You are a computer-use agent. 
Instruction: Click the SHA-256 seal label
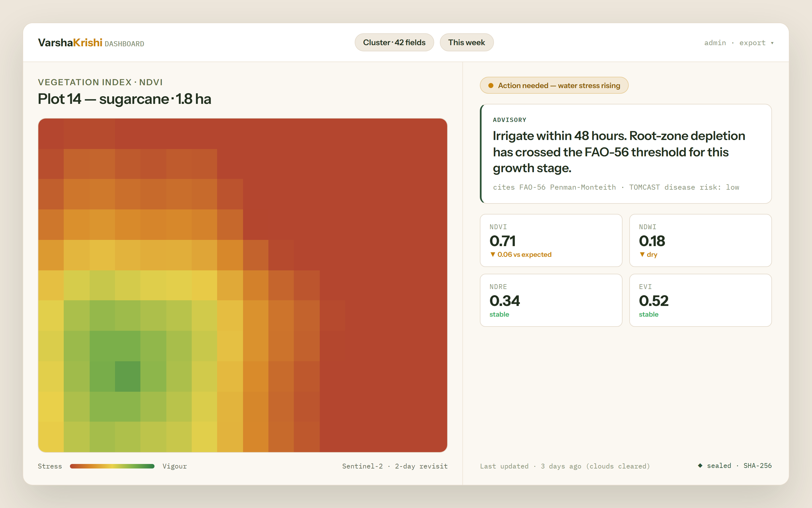757,466
